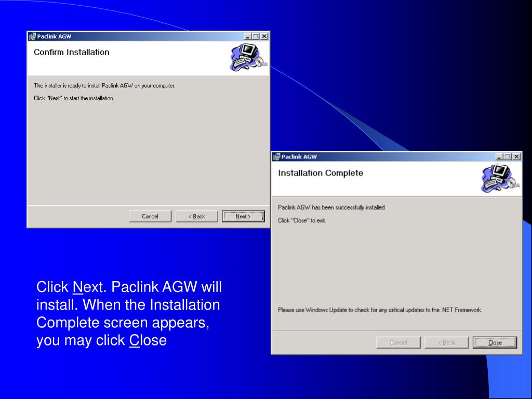The image size is (532, 399).
Task: Click the computer graphic in the Installation Complete header
Action: point(500,178)
